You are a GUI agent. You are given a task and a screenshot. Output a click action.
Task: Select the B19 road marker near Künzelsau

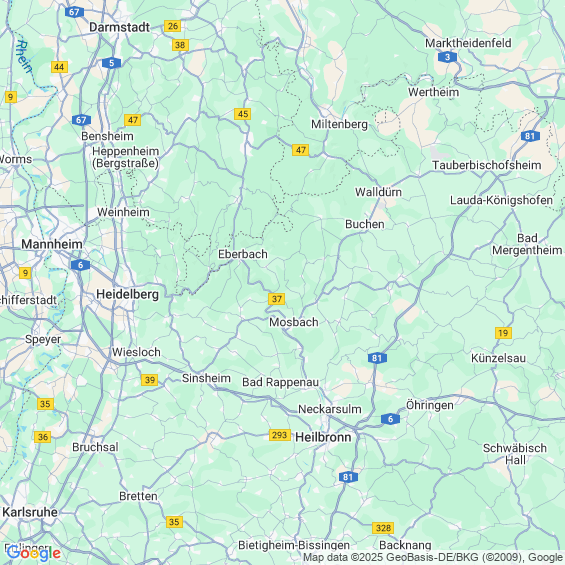point(503,333)
